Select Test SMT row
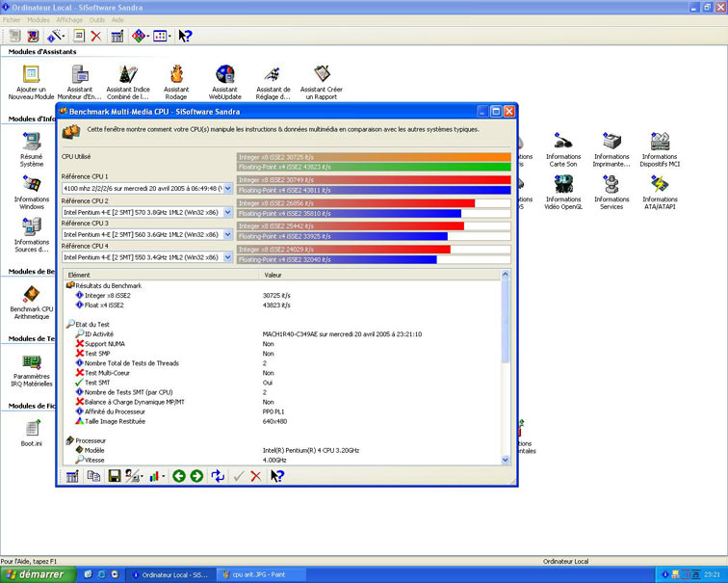The width and height of the screenshot is (728, 583). tap(282, 383)
